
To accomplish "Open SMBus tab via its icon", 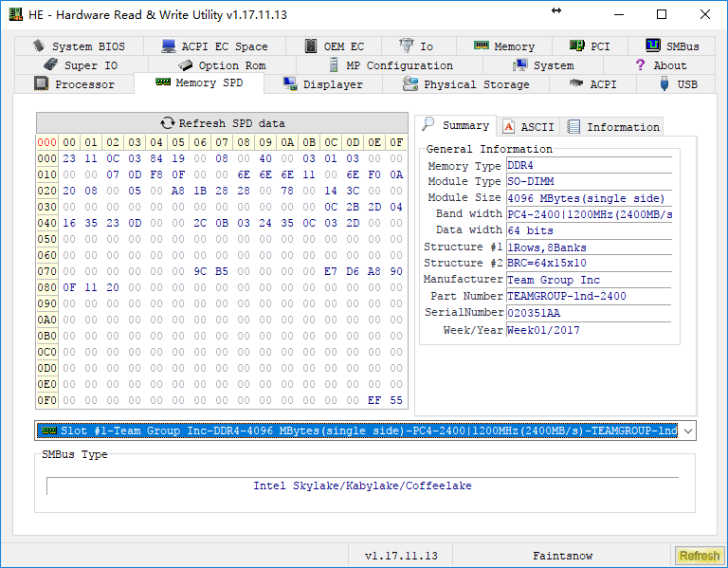I will (x=652, y=46).
